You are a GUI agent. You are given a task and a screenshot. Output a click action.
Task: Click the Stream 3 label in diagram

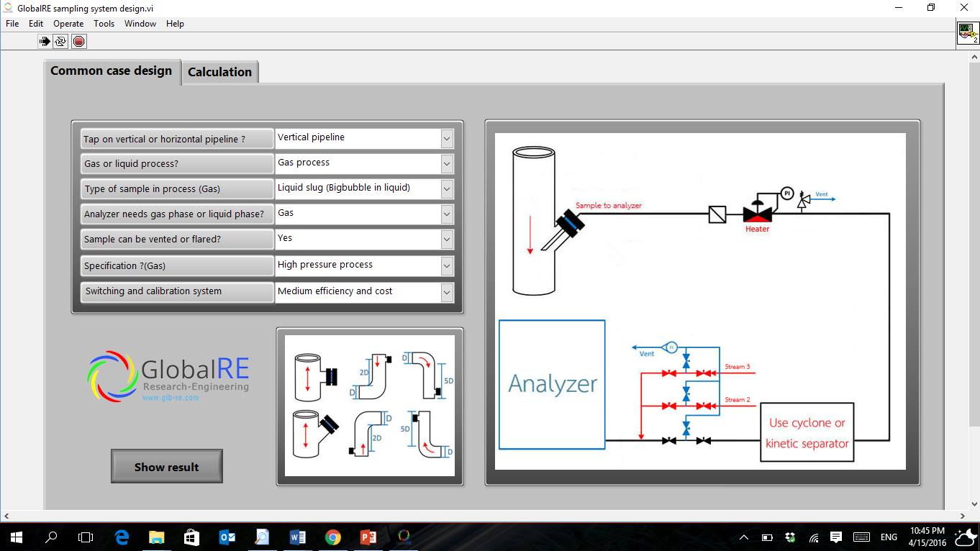[738, 367]
